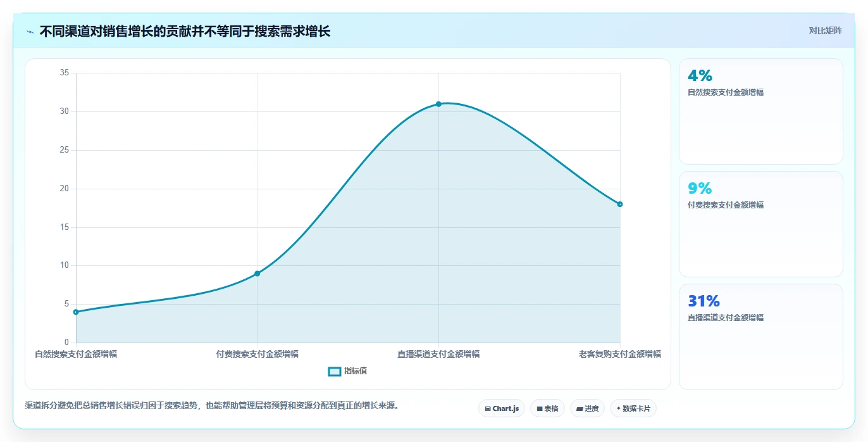The image size is (868, 442).
Task: Select the 付费搜索 data point at value 9
Action: pos(257,274)
